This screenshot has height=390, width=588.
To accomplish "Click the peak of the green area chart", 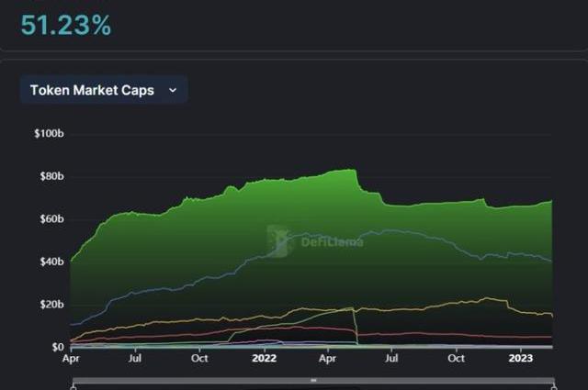I will pyautogui.click(x=349, y=170).
